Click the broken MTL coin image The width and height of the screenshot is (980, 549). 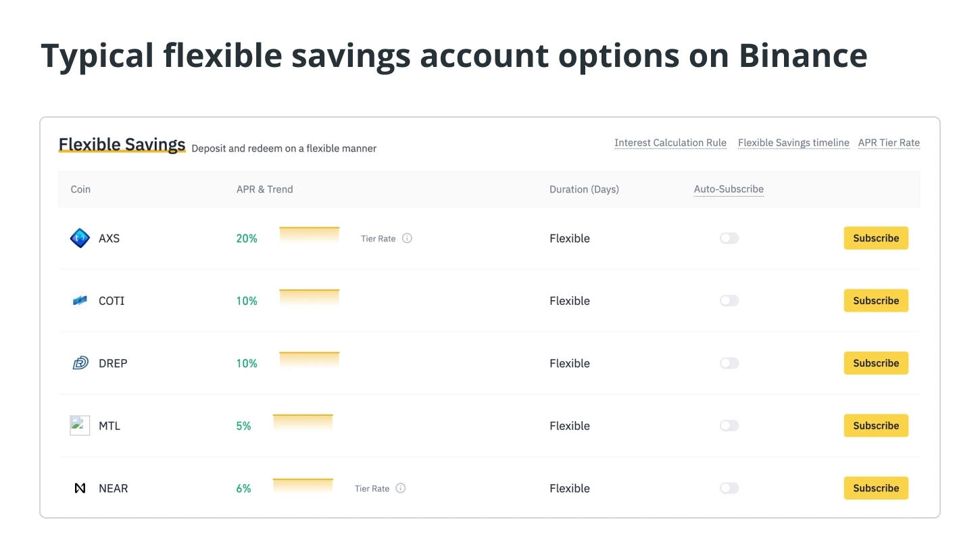[80, 425]
